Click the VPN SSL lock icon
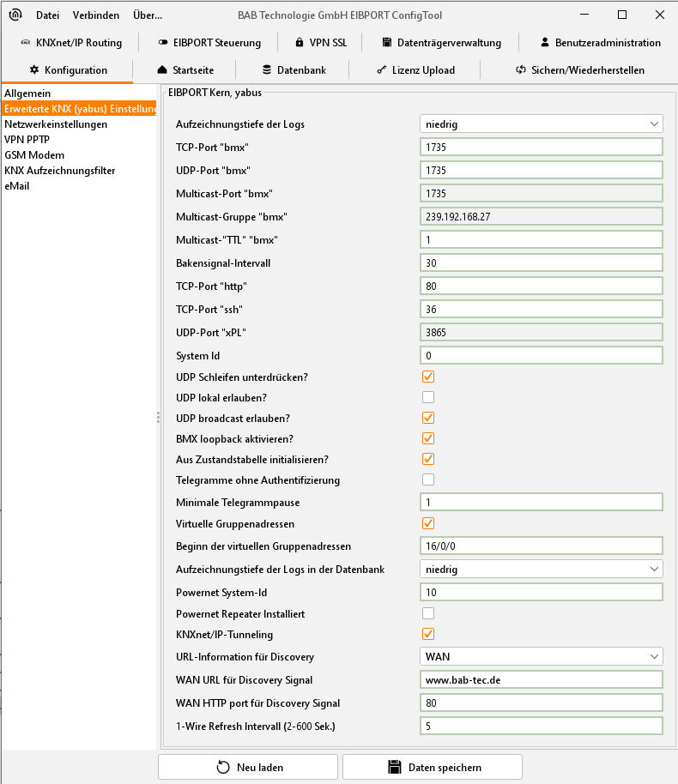678x784 pixels. coord(299,43)
